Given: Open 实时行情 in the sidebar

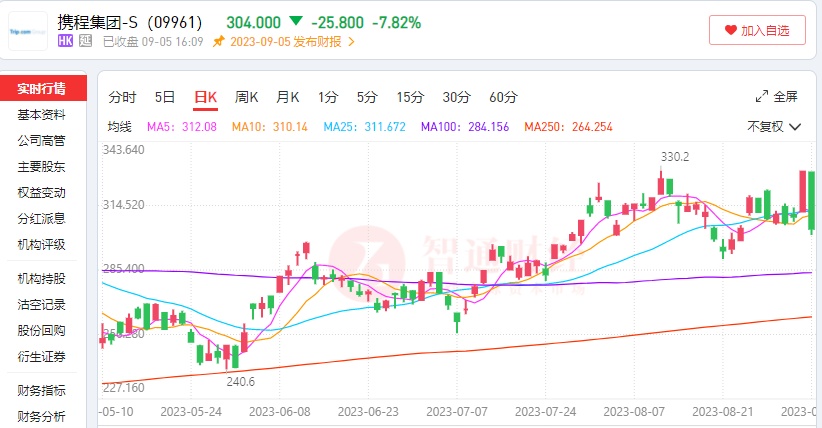Looking at the screenshot, I should tap(42, 88).
